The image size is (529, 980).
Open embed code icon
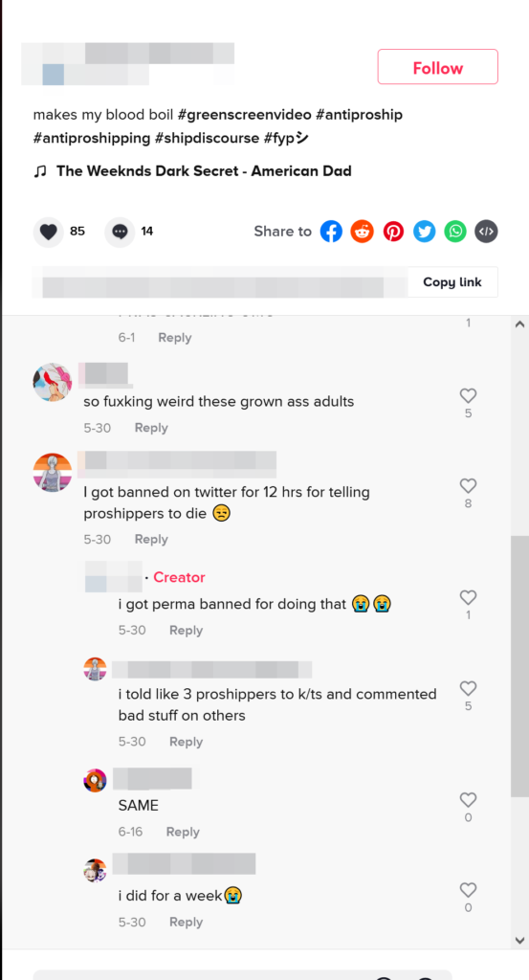pos(487,232)
